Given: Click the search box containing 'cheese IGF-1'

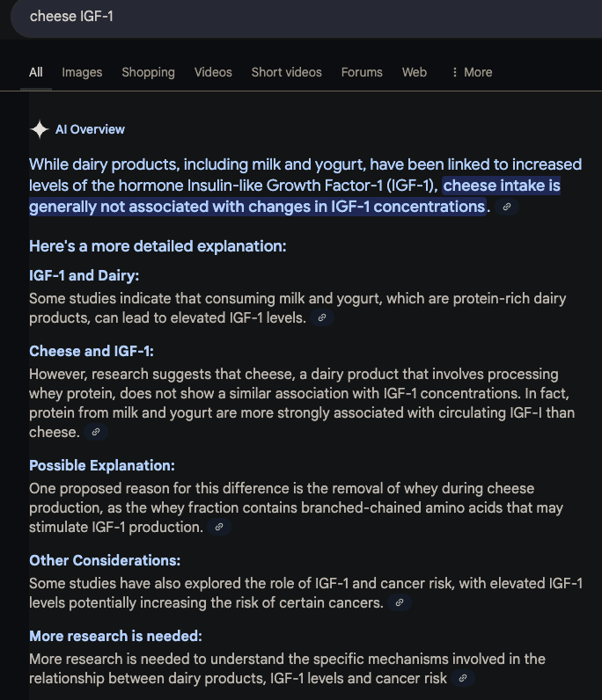Looking at the screenshot, I should [306, 17].
